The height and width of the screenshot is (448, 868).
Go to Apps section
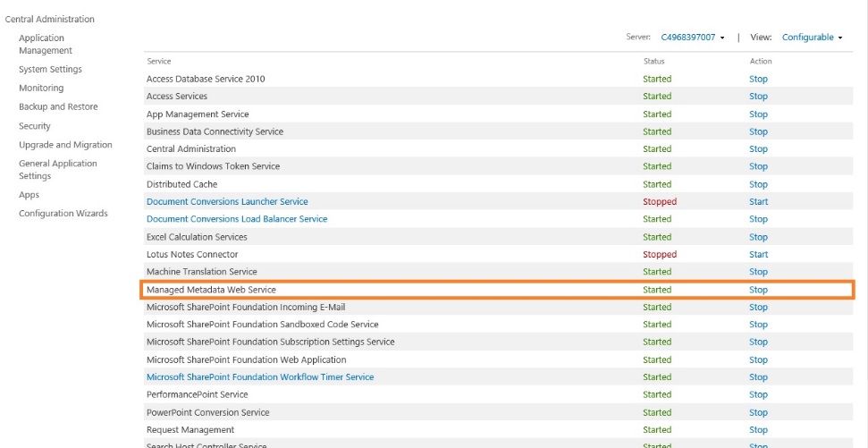(x=29, y=195)
